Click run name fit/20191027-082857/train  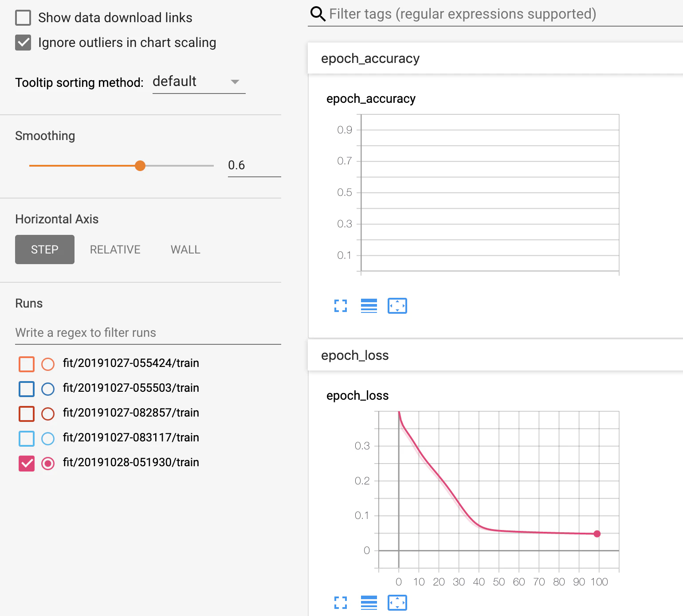click(x=131, y=413)
